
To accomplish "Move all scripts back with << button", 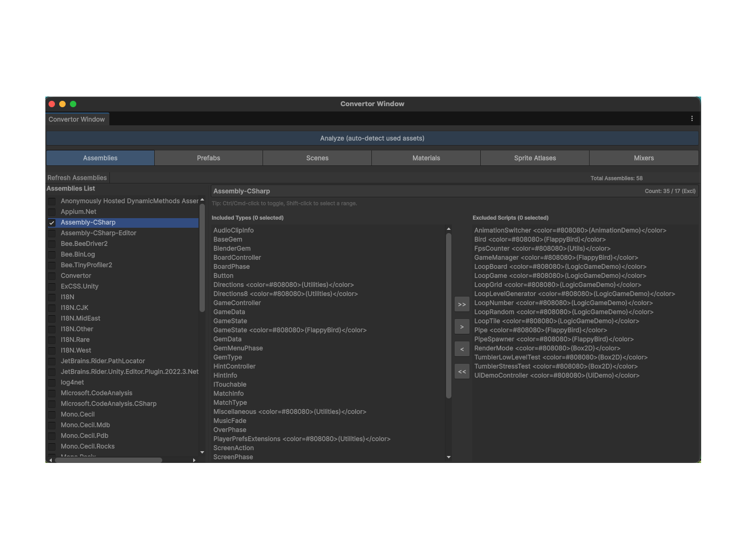I will 462,372.
